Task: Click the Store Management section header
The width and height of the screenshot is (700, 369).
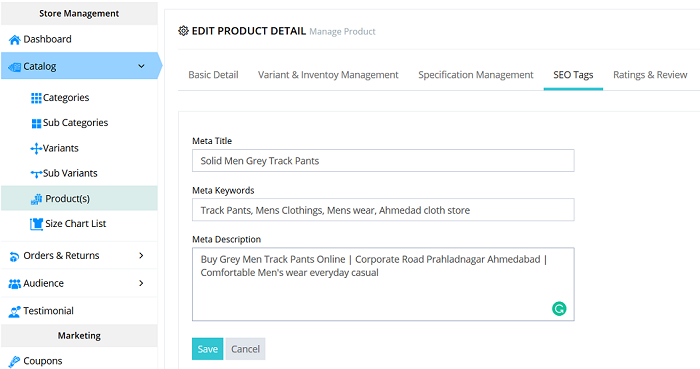Action: [x=79, y=13]
